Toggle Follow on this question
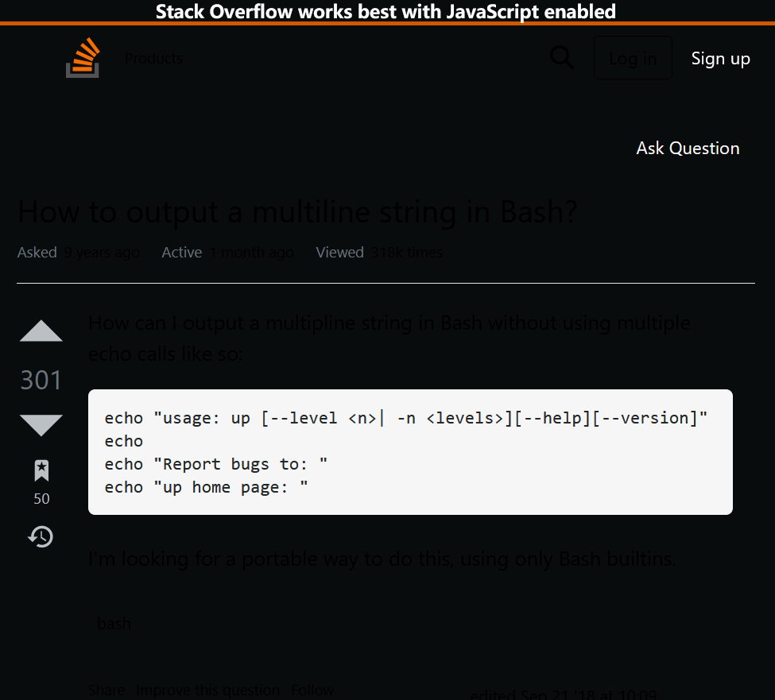Viewport: 775px width, 700px height. (x=312, y=690)
